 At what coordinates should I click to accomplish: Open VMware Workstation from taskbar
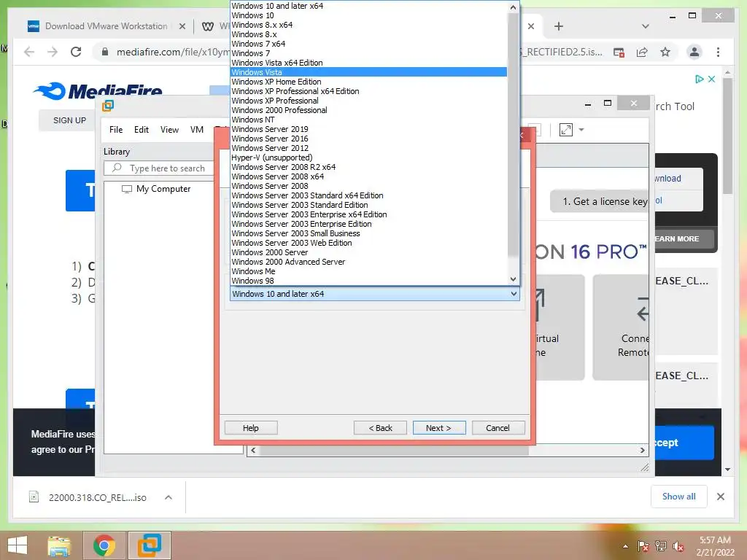coord(150,545)
